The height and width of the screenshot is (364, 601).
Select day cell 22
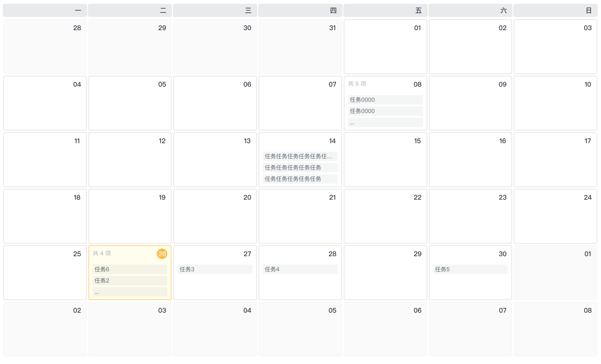click(385, 216)
